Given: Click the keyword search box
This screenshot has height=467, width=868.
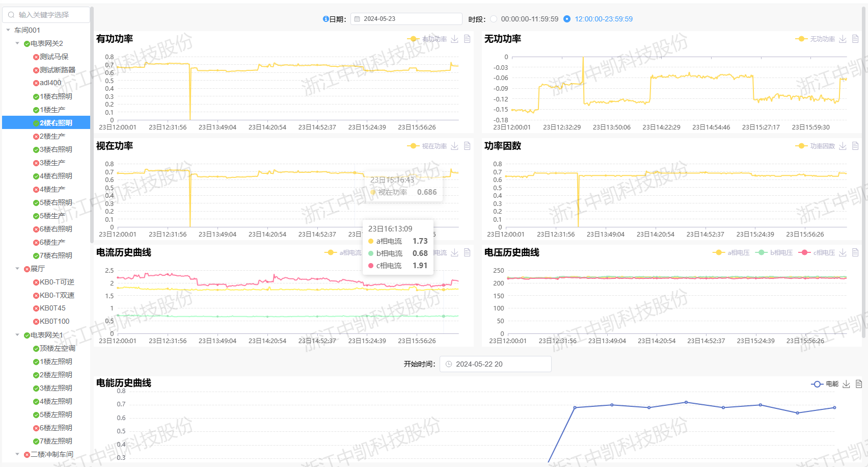Looking at the screenshot, I should (x=46, y=15).
